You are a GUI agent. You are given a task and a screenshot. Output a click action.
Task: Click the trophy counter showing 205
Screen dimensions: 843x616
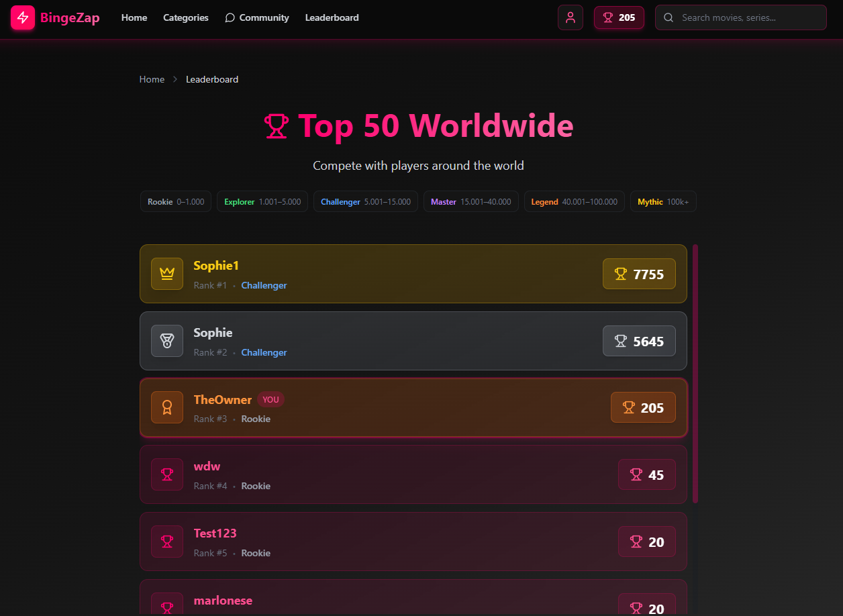(x=618, y=17)
